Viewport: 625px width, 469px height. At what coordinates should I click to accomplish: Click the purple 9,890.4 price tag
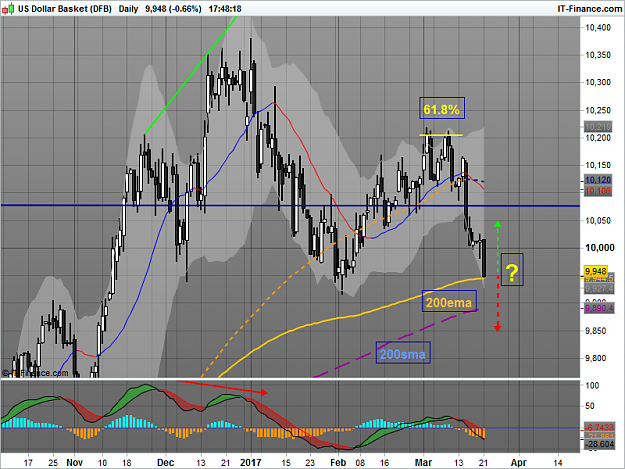pyautogui.click(x=599, y=308)
